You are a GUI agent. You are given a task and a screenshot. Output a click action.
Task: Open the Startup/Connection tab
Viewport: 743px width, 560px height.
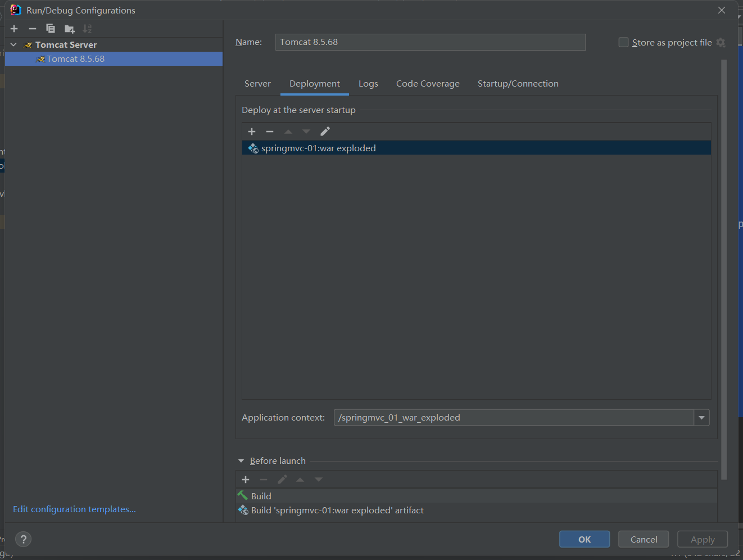point(518,84)
